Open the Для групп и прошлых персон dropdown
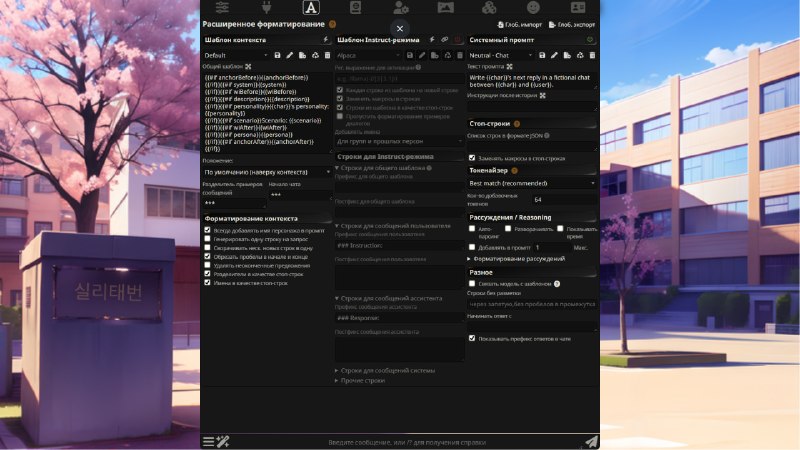 [399, 141]
